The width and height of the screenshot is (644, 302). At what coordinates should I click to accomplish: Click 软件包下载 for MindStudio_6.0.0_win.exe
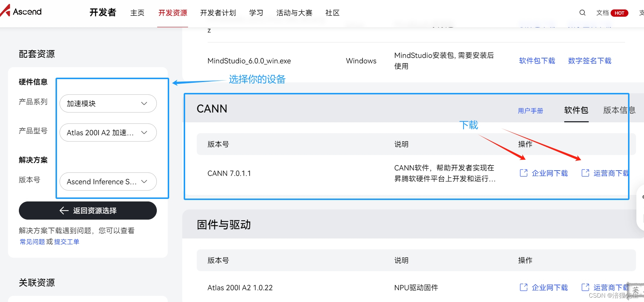(537, 61)
